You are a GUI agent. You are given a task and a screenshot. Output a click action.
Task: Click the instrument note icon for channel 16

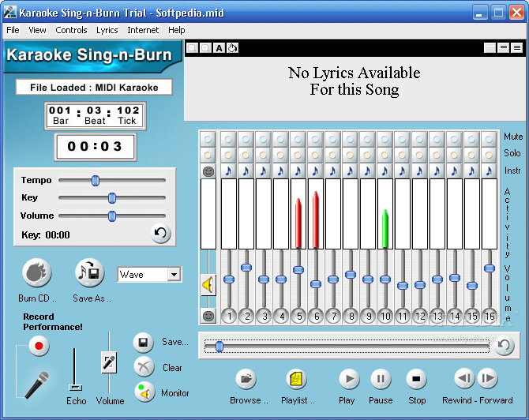pos(490,171)
